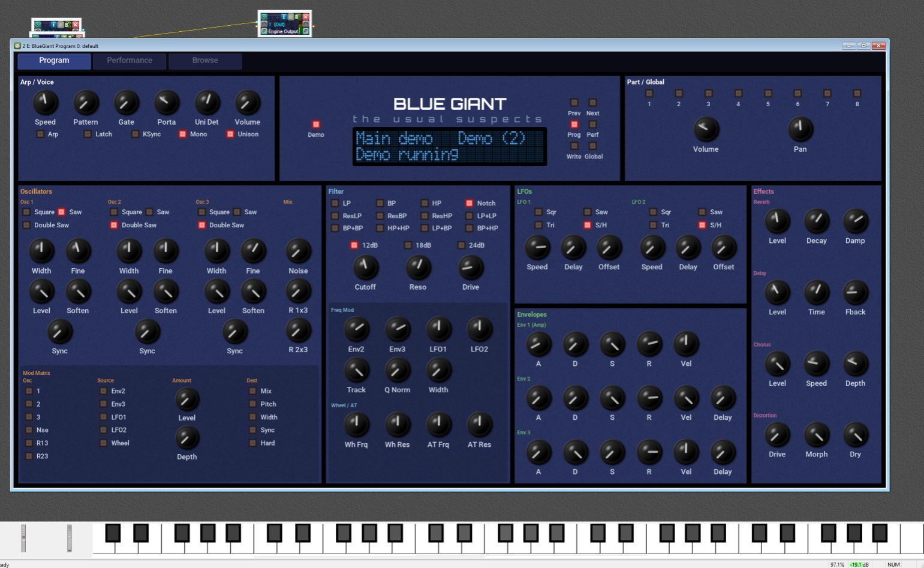
Task: Click the filter Cutoff knob
Action: (x=365, y=268)
